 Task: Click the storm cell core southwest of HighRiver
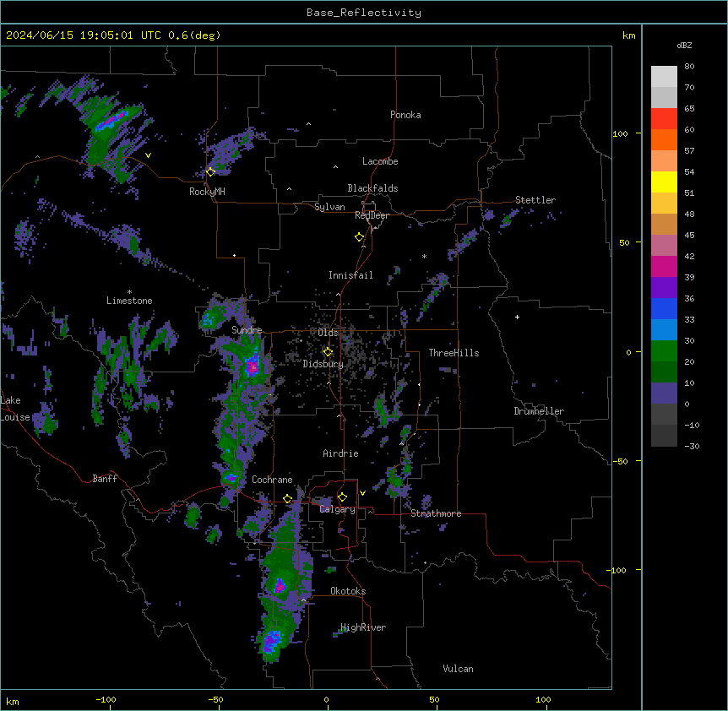click(x=271, y=642)
